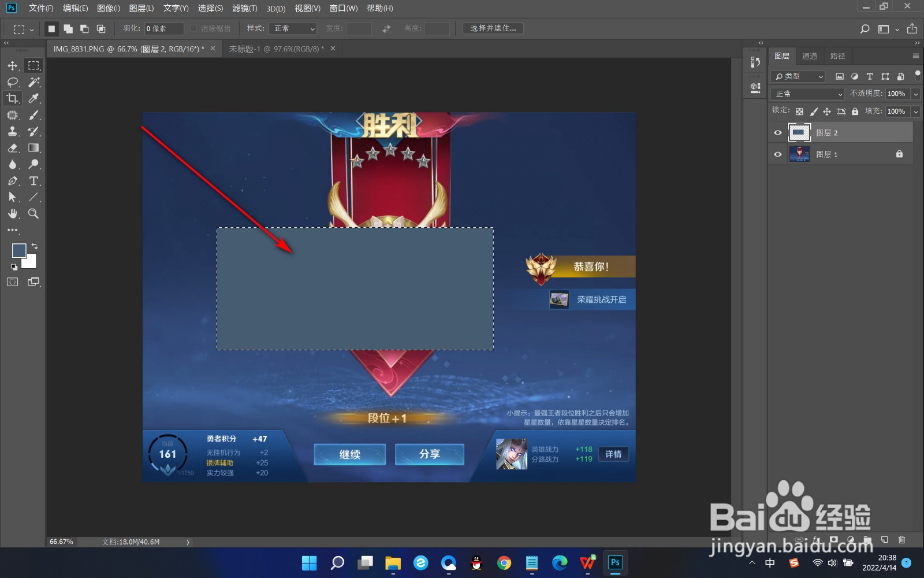Open Windows Start menu
The image size is (924, 578).
pyautogui.click(x=310, y=563)
